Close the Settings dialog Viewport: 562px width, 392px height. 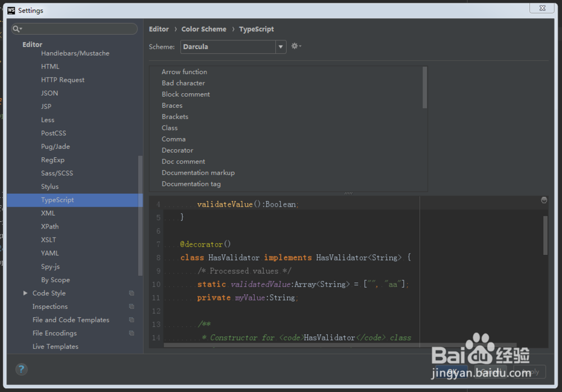(542, 8)
